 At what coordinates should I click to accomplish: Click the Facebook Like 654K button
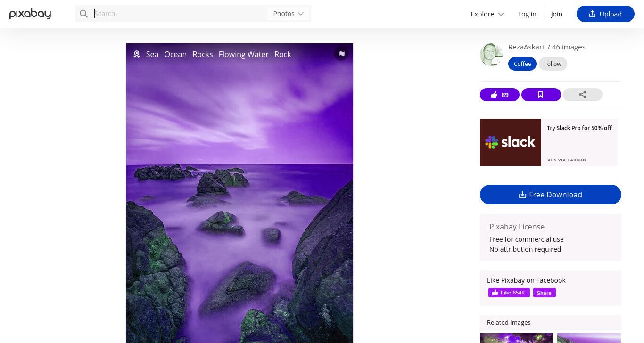coord(509,293)
